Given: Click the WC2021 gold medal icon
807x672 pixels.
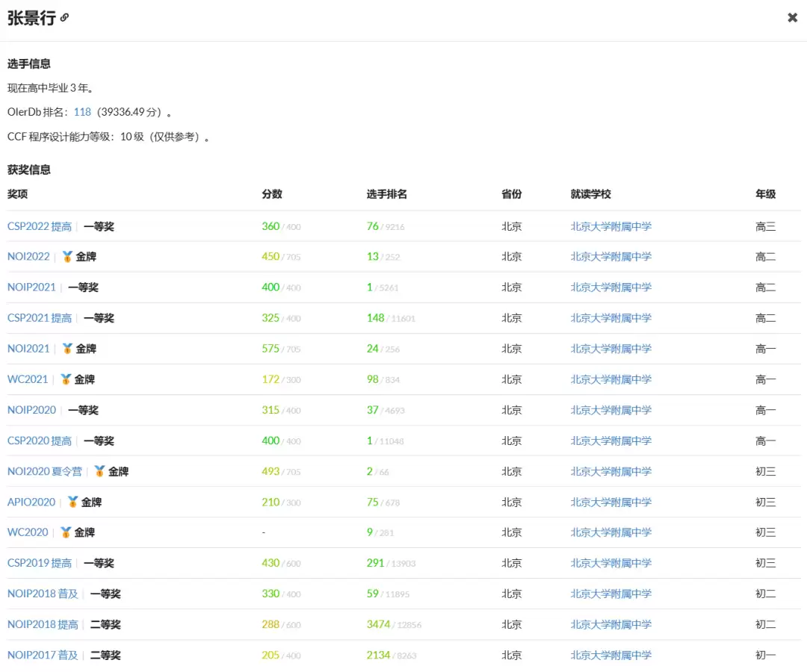Looking at the screenshot, I should [x=66, y=379].
